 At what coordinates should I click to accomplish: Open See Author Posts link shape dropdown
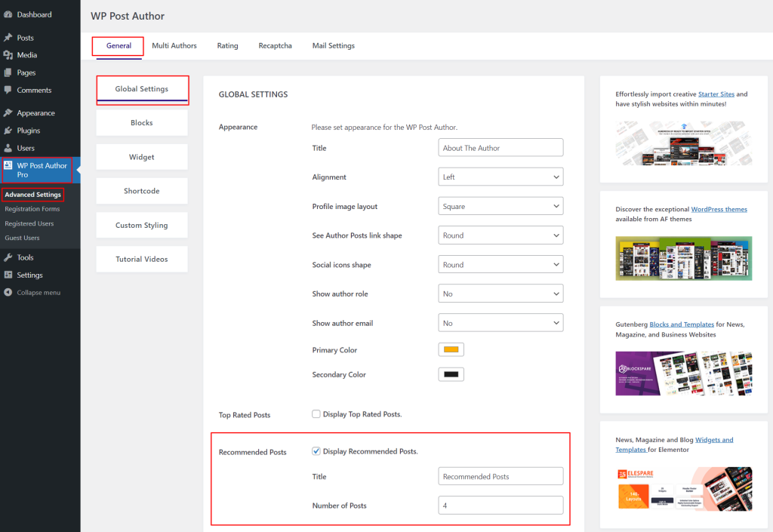pyautogui.click(x=500, y=235)
